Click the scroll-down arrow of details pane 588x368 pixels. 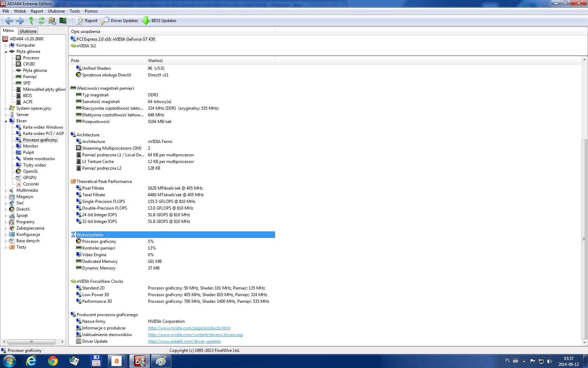(584, 342)
